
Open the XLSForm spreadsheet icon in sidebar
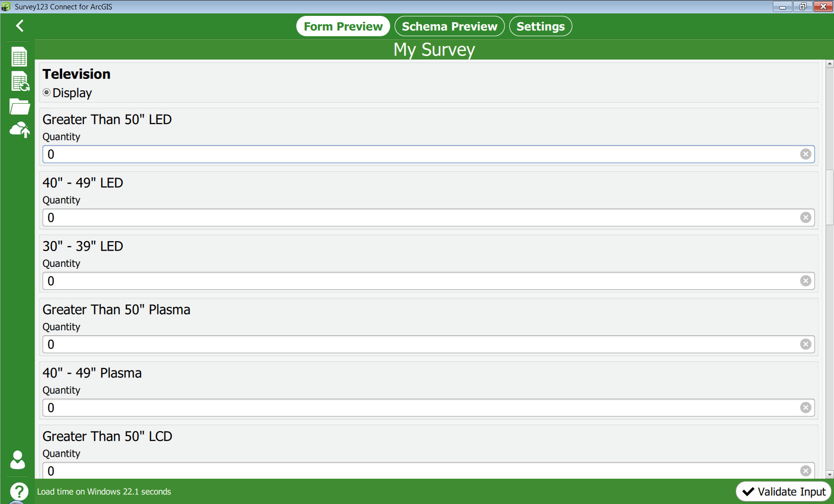click(19, 57)
